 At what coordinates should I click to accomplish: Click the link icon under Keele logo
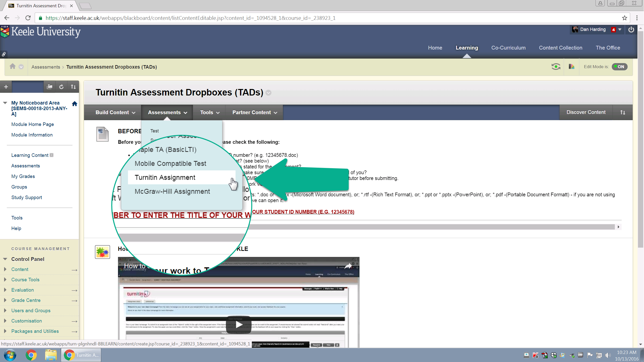(x=4, y=54)
